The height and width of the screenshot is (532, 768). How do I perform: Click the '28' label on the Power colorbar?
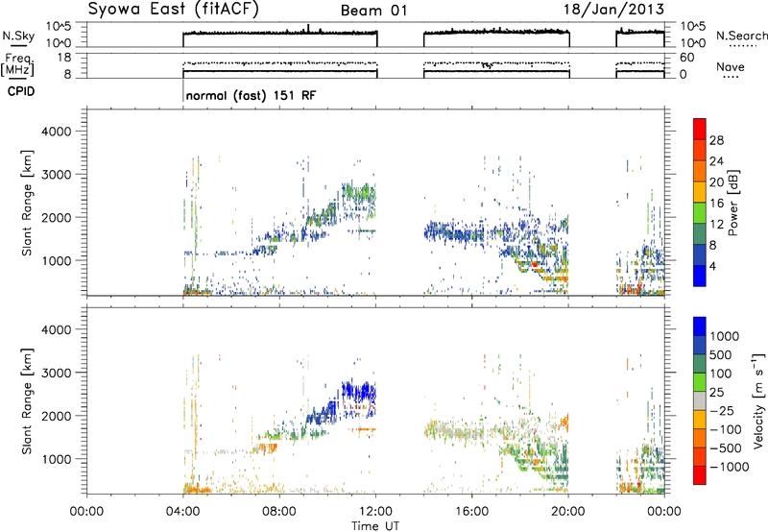coord(716,140)
